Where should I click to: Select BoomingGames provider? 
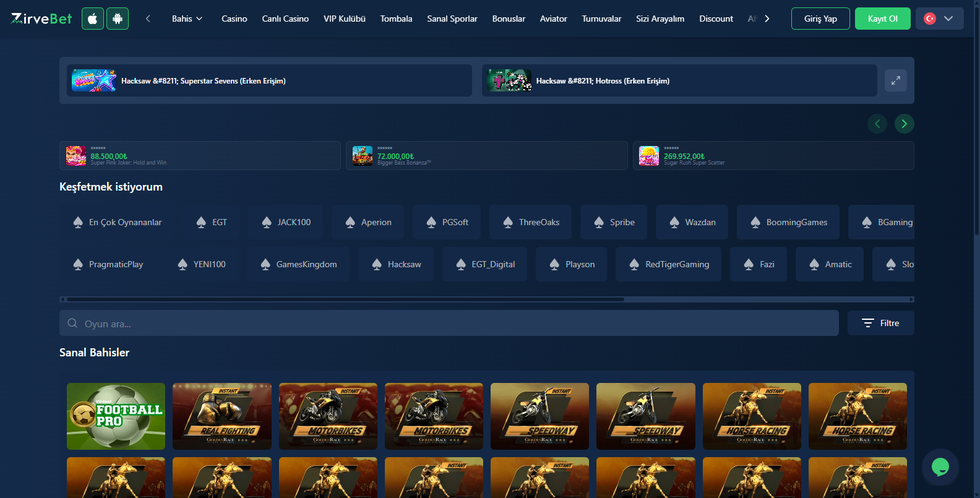(788, 222)
